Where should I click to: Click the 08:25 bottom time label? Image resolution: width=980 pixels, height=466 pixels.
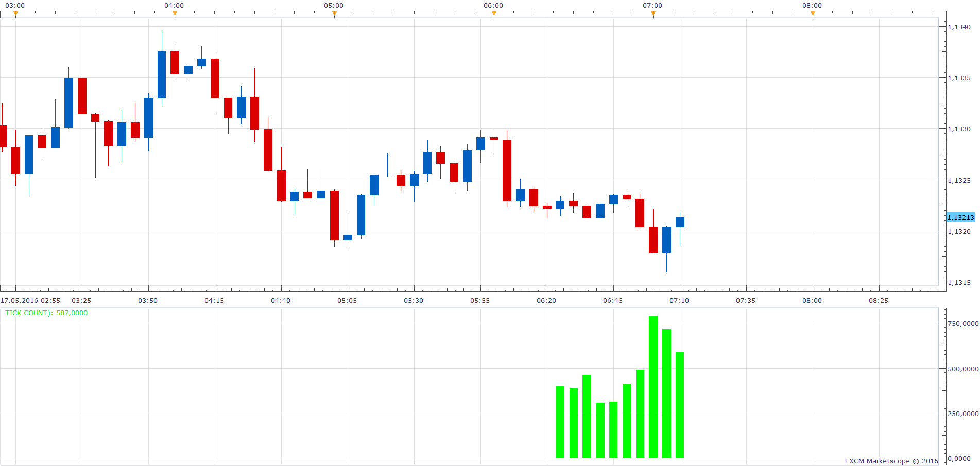pos(879,300)
